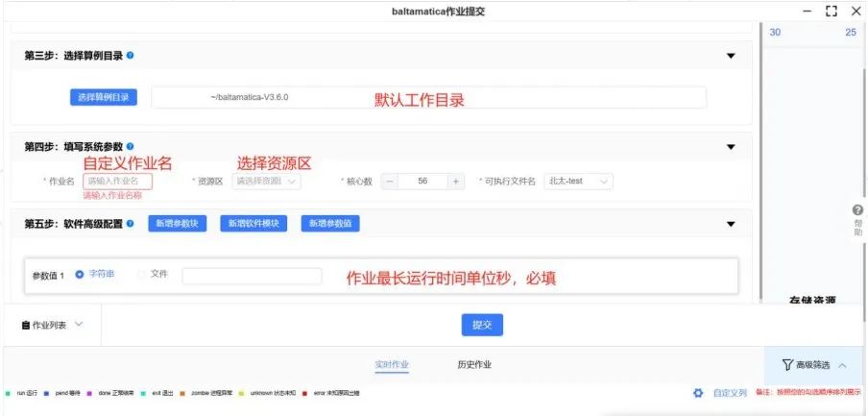Open the 可执行文件名 dropdown showing 北太-test
This screenshot has height=416, width=868.
(x=577, y=181)
